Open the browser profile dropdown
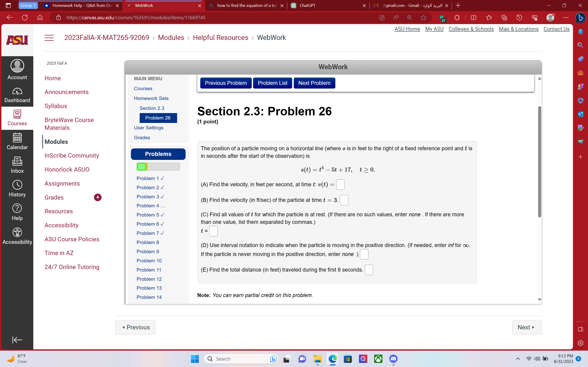This screenshot has height=367, width=588. (550, 17)
